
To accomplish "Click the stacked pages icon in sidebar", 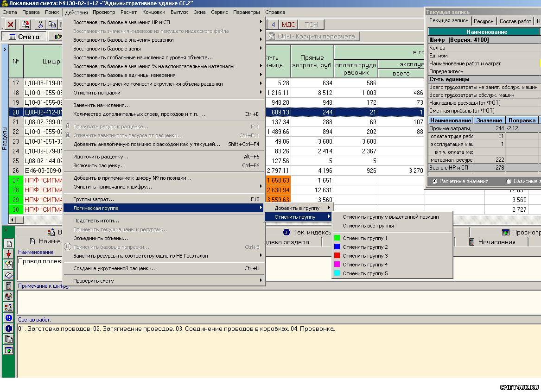I will pyautogui.click(x=8, y=339).
